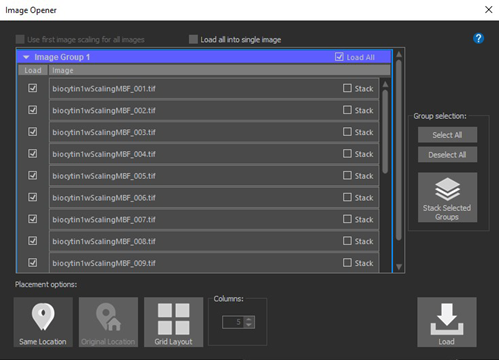Click the blue help question mark icon
Image resolution: width=500 pixels, height=360 pixels.
478,38
